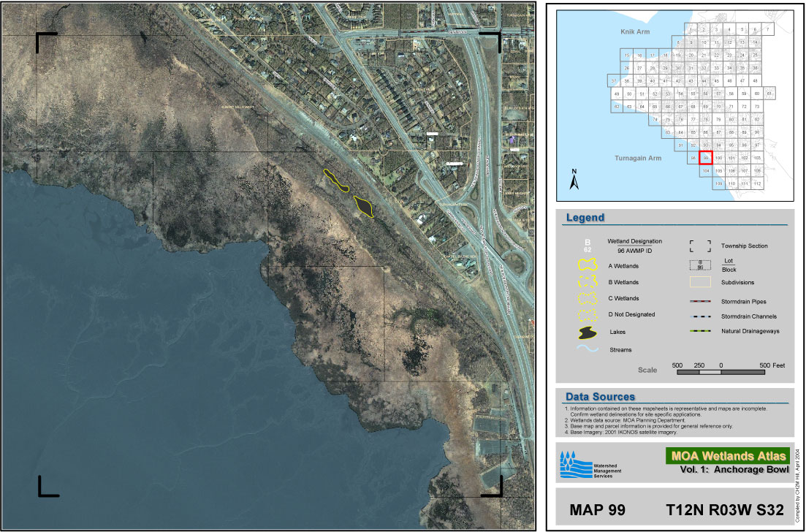Click the MOA Wetlands Atlas title banner
The image size is (806, 532).
pyautogui.click(x=726, y=456)
